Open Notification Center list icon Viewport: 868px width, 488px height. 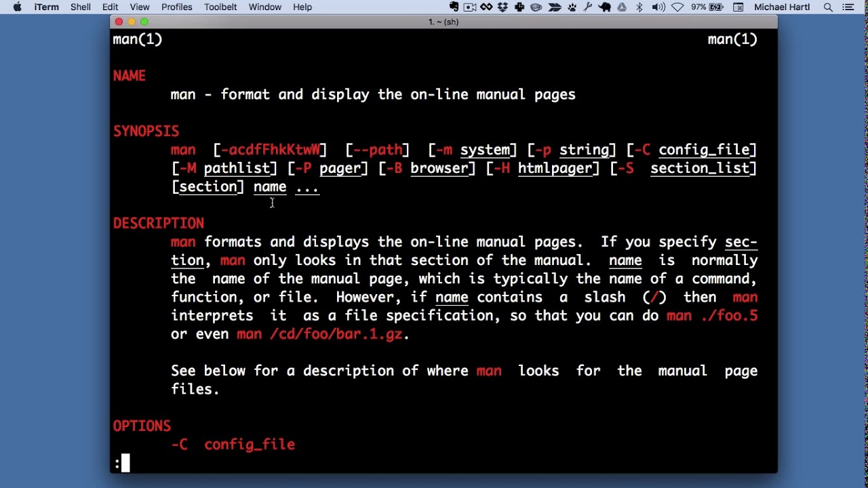848,7
